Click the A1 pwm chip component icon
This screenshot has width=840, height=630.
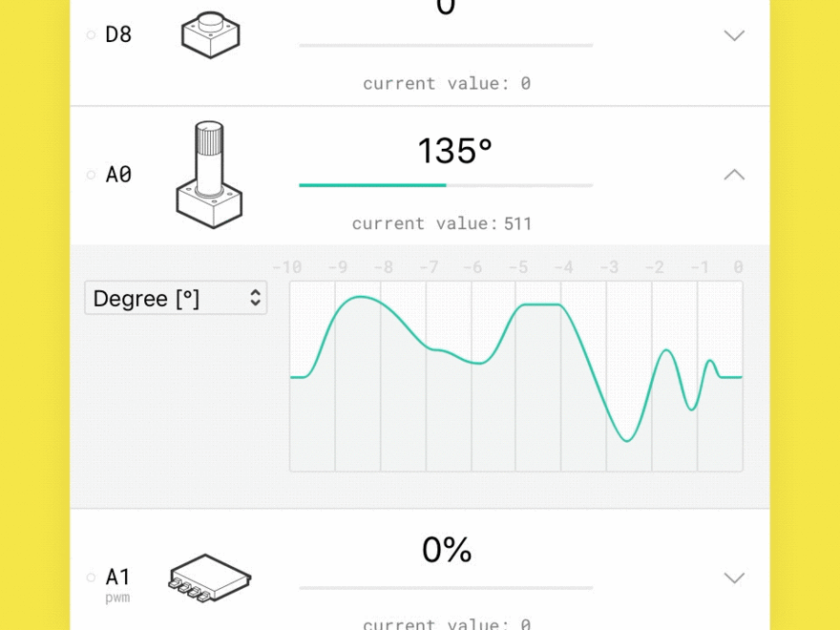[210, 577]
